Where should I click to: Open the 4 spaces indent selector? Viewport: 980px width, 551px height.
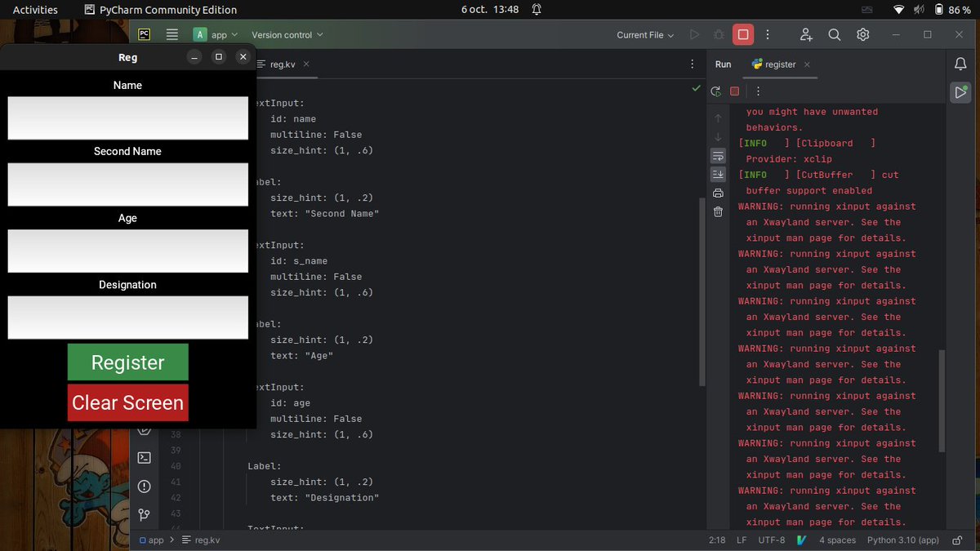click(x=837, y=540)
